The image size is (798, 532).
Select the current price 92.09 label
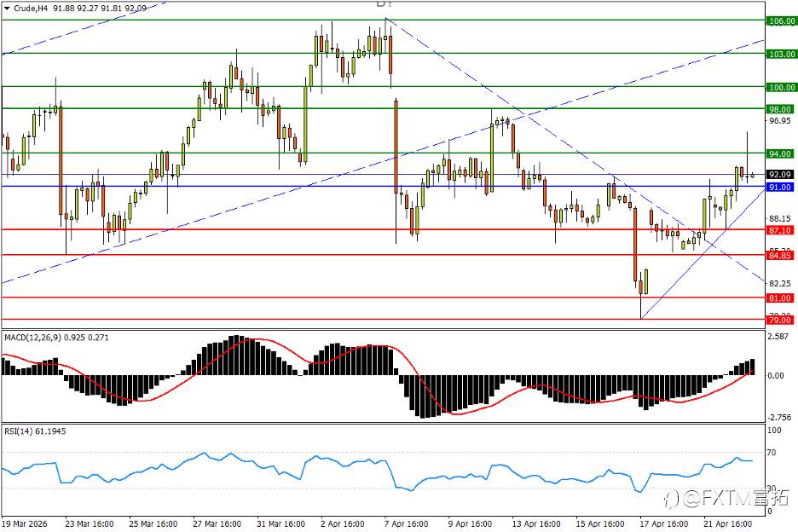780,175
